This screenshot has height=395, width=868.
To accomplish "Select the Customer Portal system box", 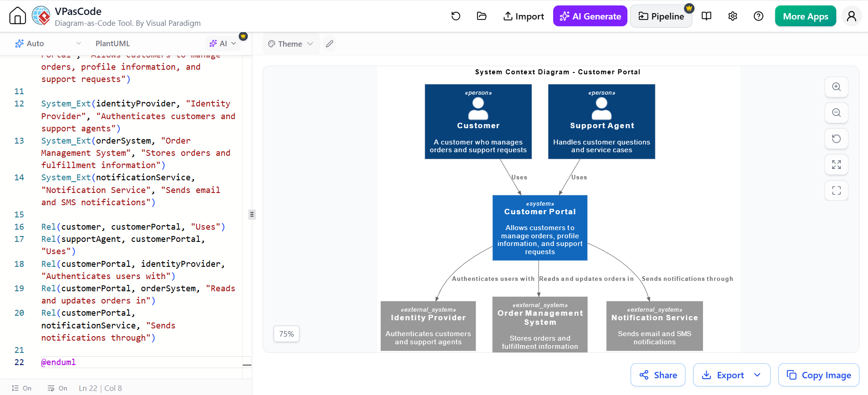I will point(540,228).
